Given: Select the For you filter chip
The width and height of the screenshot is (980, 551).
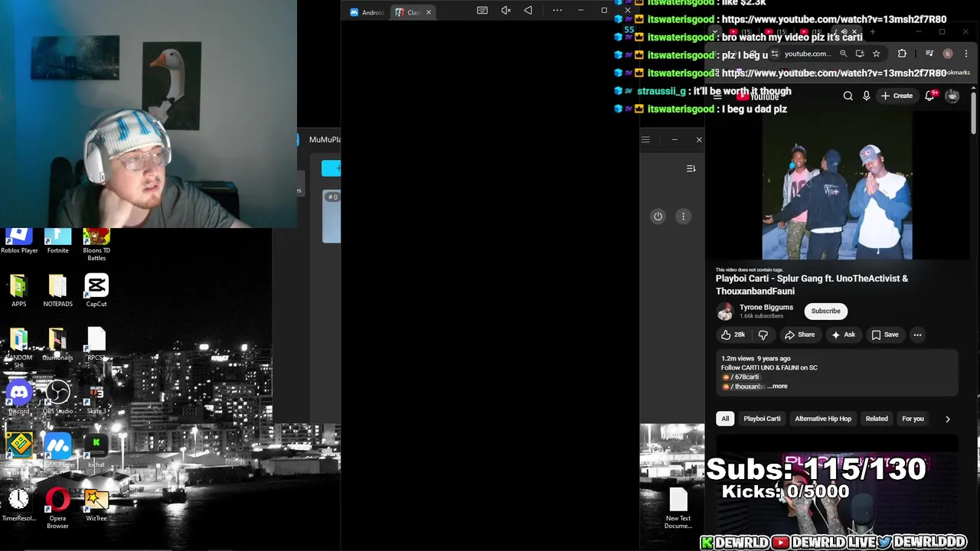Looking at the screenshot, I should pyautogui.click(x=913, y=419).
